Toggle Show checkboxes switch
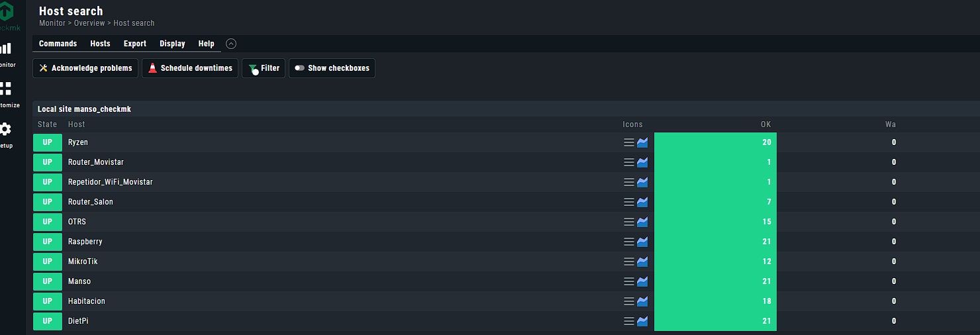The height and width of the screenshot is (335, 980). point(300,68)
